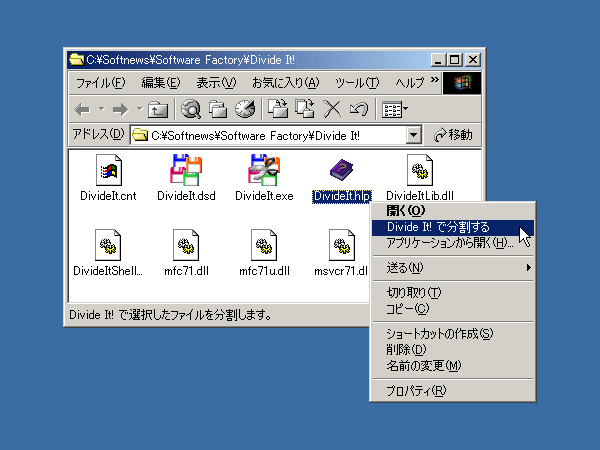Minimize the Explorer window
Screen dimensions: 600x450
[x=438, y=60]
